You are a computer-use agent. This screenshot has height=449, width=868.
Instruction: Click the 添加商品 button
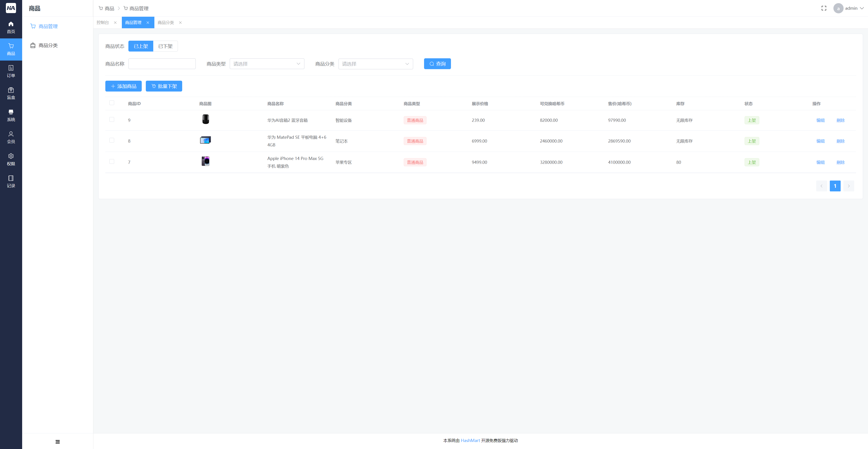coord(123,86)
